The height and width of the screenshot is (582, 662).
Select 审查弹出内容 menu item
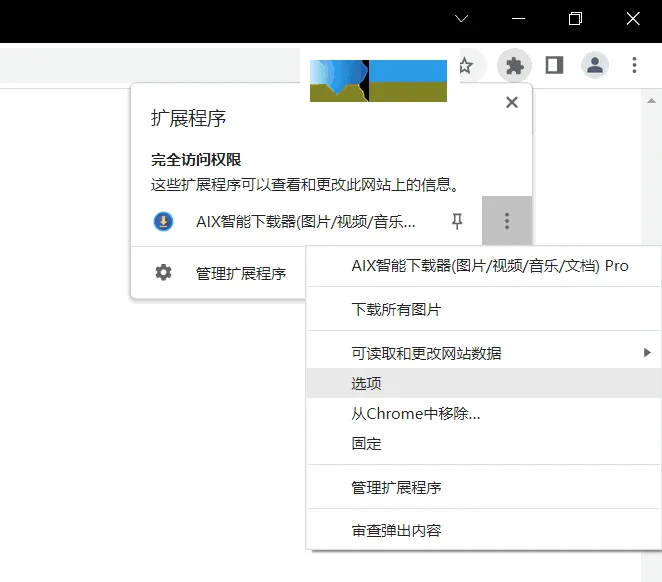[484, 531]
